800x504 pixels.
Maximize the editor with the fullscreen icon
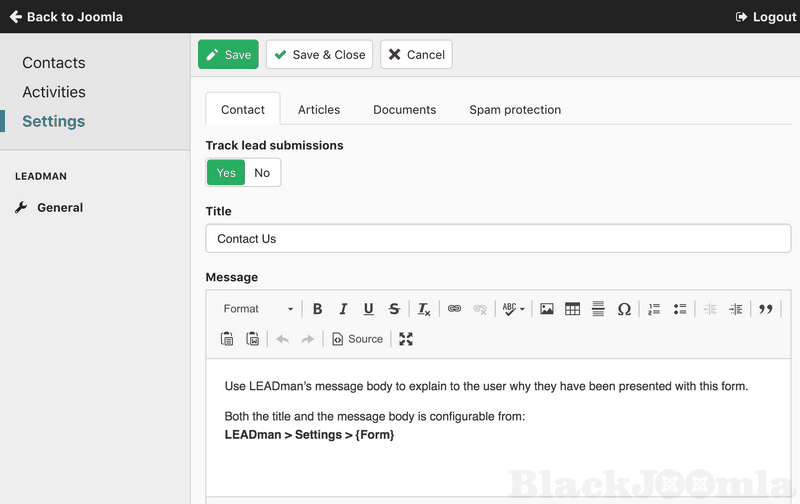[x=406, y=339]
